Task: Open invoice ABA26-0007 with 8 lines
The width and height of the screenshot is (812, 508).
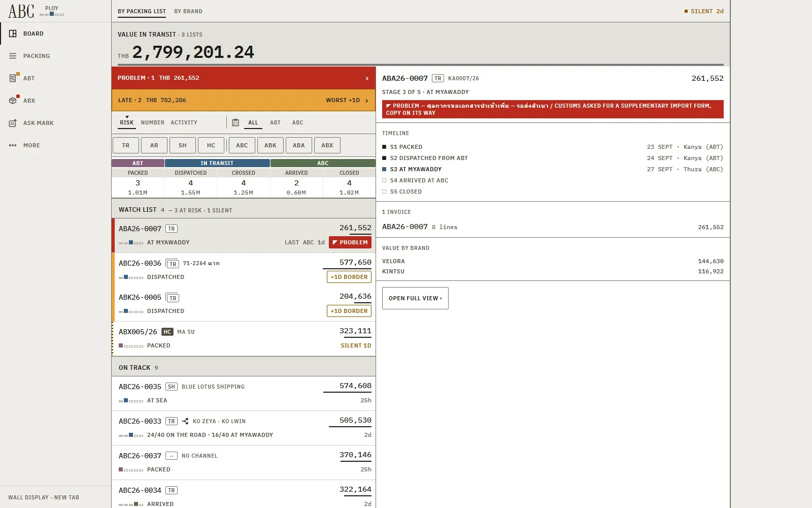Action: pyautogui.click(x=553, y=227)
